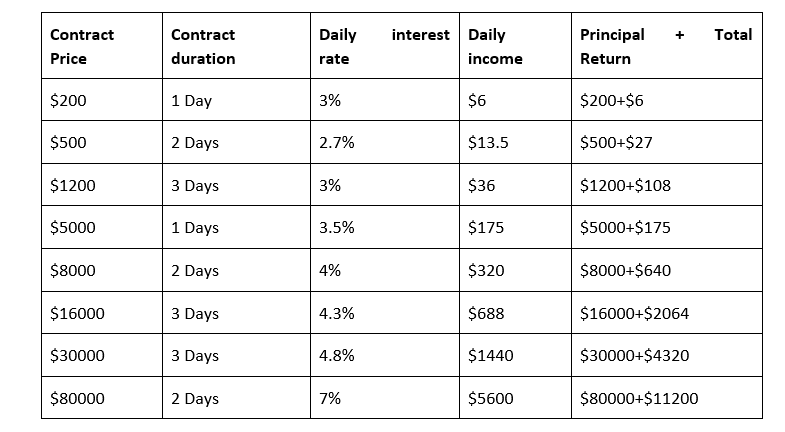Select the 2.7% interest rate cell
This screenshot has width=785, height=432.
point(336,143)
